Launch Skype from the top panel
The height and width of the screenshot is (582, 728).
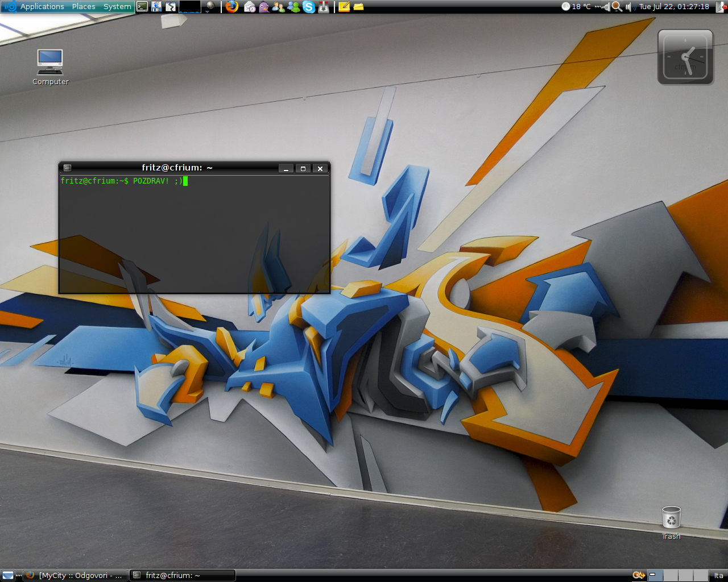coord(309,7)
